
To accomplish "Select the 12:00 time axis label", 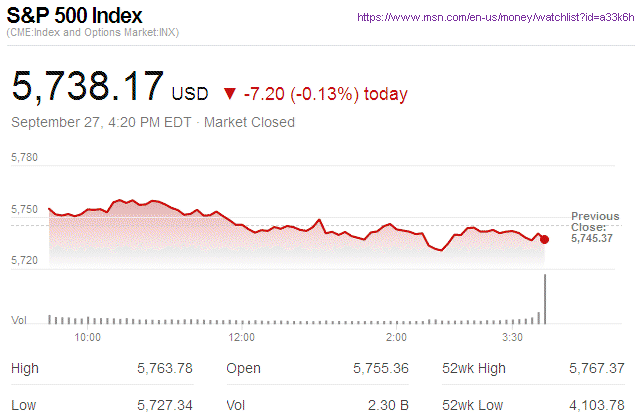I will click(x=242, y=338).
